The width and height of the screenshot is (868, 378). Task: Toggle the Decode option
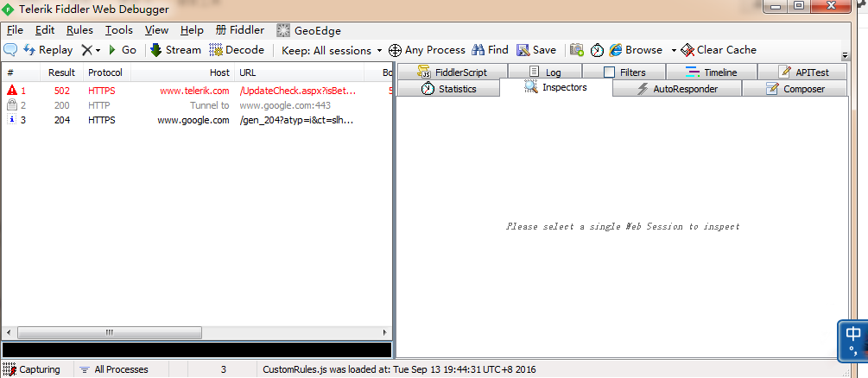click(x=237, y=50)
